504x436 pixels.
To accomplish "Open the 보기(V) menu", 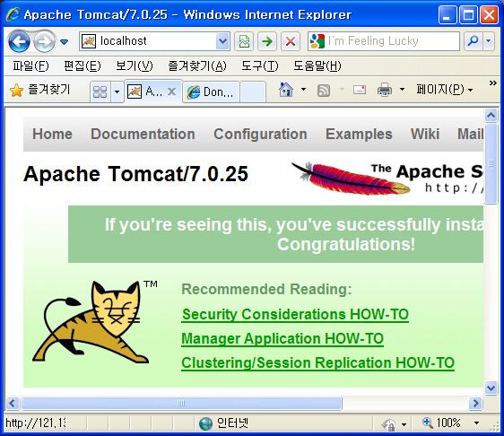I will 135,65.
